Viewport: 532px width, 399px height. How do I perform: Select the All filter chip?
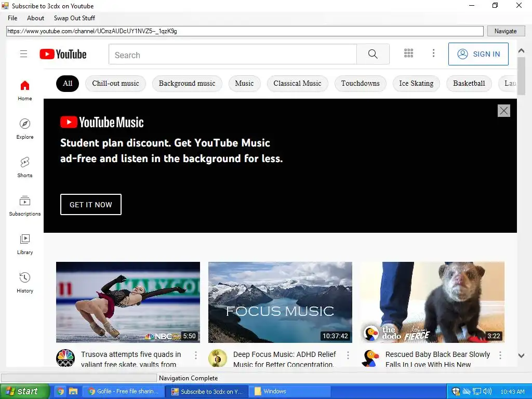pyautogui.click(x=68, y=84)
